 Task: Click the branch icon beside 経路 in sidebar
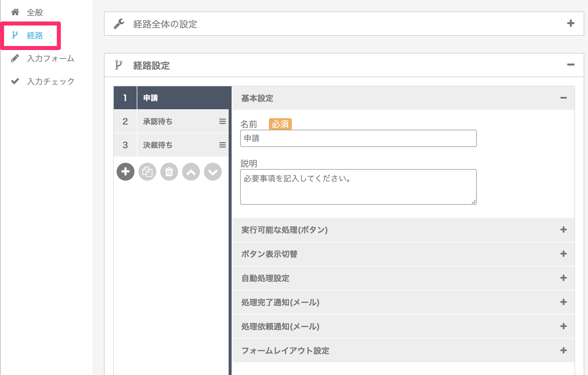coord(15,35)
